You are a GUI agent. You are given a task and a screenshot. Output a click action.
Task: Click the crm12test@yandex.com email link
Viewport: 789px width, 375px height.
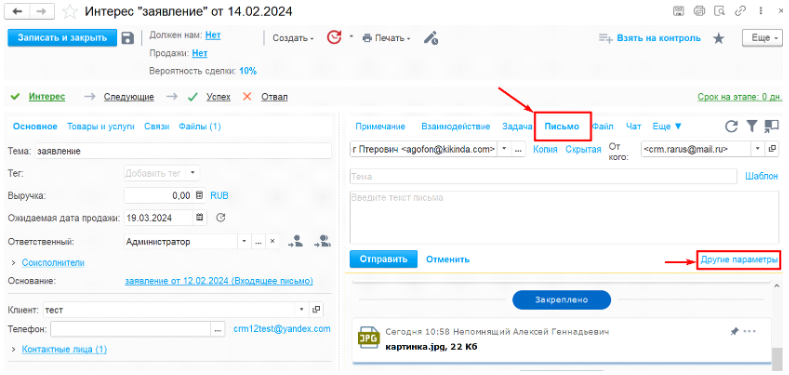282,329
